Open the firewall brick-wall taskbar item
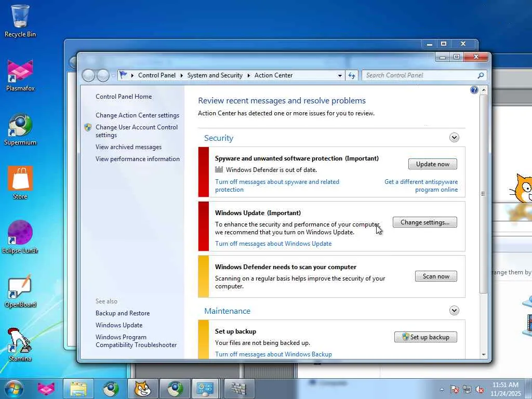Viewport: 532px width, 399px height. [239, 389]
